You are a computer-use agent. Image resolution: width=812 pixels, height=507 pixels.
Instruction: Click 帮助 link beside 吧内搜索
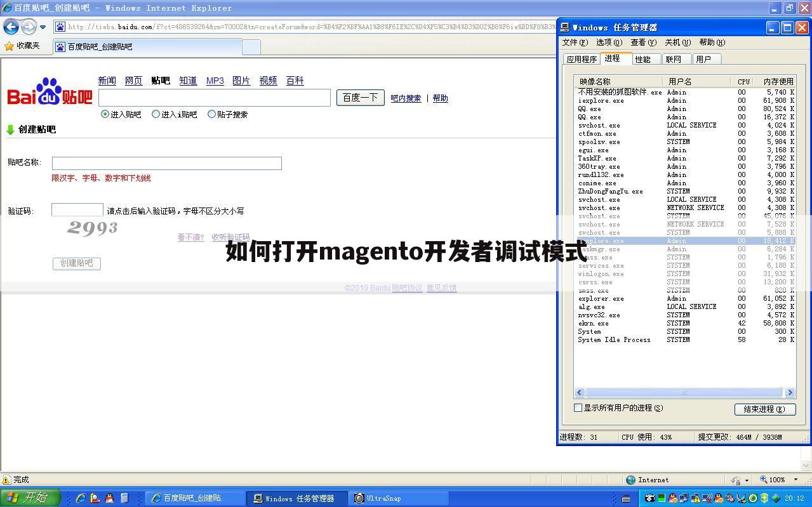440,98
